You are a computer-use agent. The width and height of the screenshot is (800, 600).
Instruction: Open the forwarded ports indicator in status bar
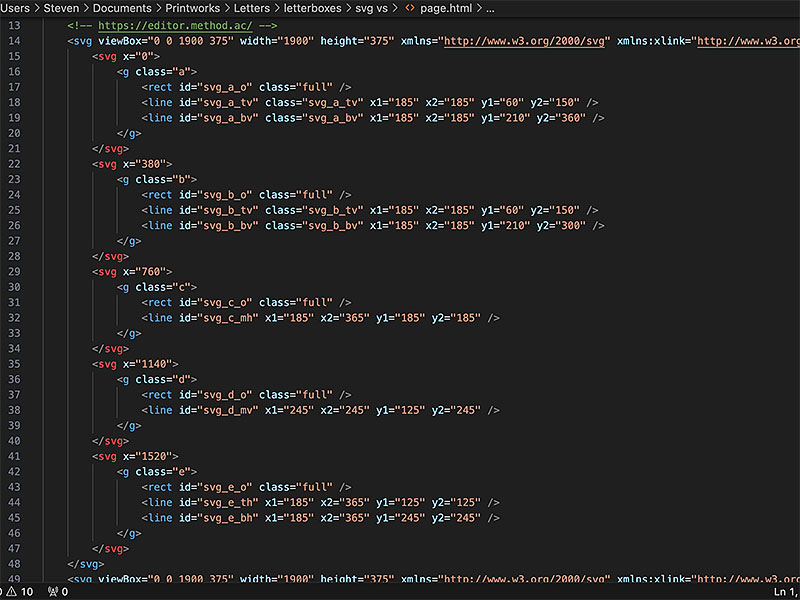[56, 592]
